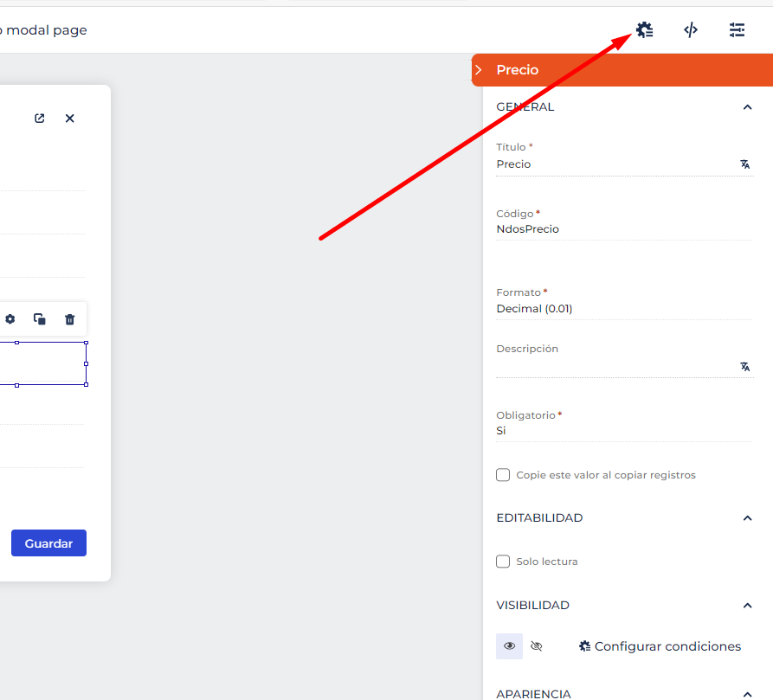Click the gear icon in field toolbar
This screenshot has height=700, width=773.
point(10,319)
